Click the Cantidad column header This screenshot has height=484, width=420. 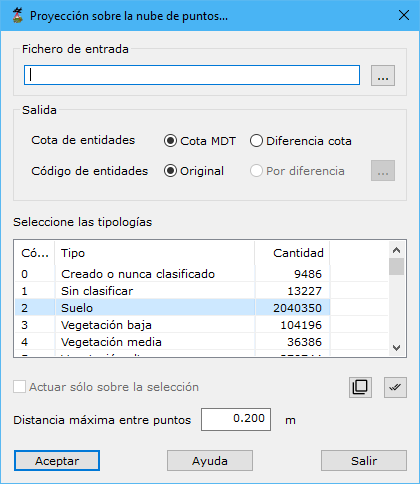(292, 253)
